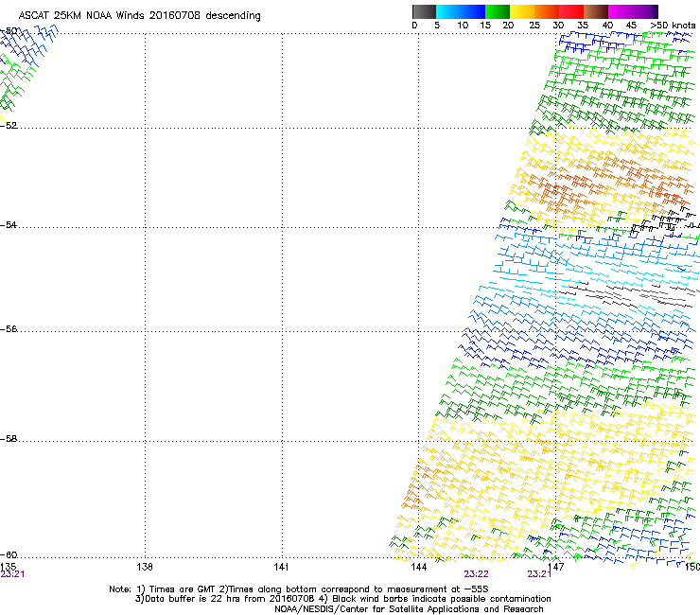Click the 144 longitude label

(x=418, y=567)
